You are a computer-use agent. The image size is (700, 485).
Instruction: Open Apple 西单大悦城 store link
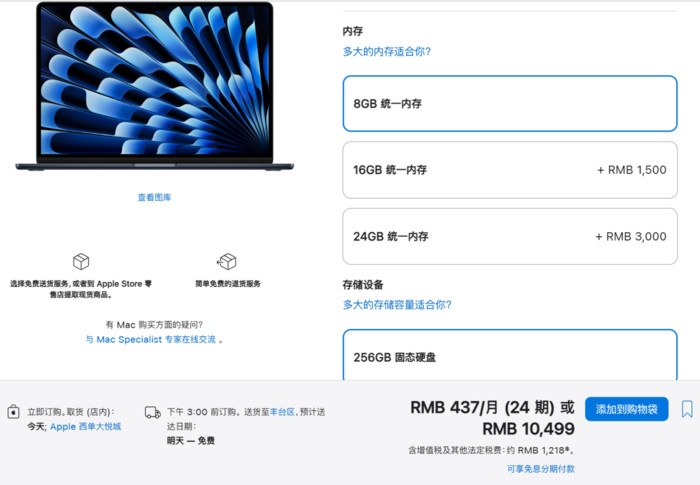pyautogui.click(x=85, y=426)
